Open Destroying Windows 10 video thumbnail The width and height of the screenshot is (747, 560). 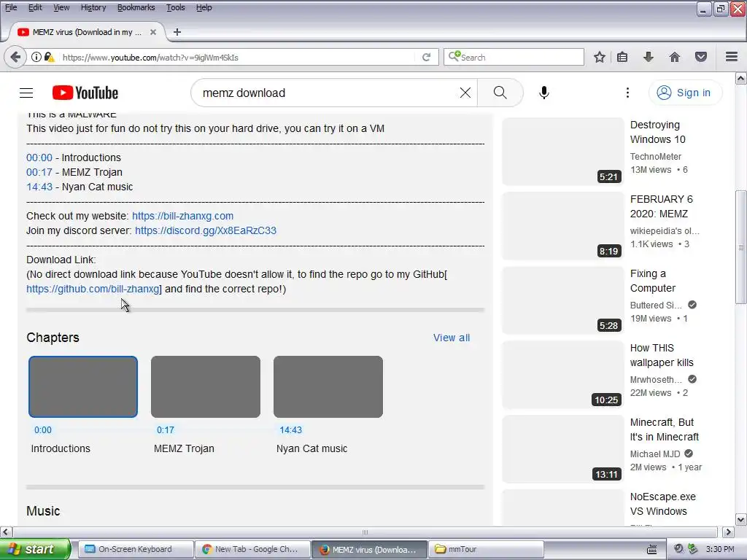(562, 152)
